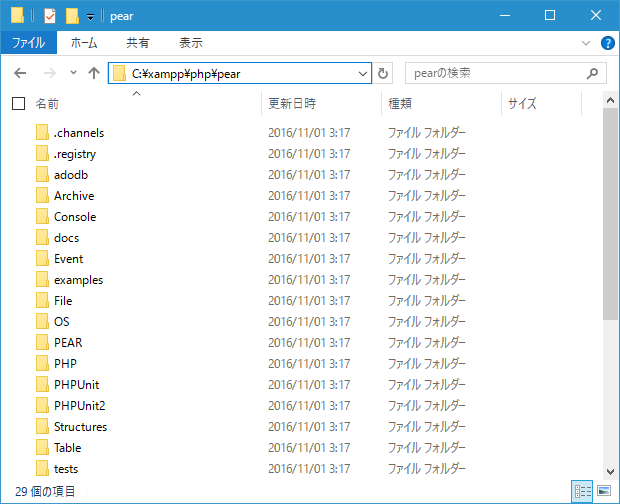Screen dimensions: 620x504
Task: Select the Archive folder icon
Action: pyautogui.click(x=42, y=195)
